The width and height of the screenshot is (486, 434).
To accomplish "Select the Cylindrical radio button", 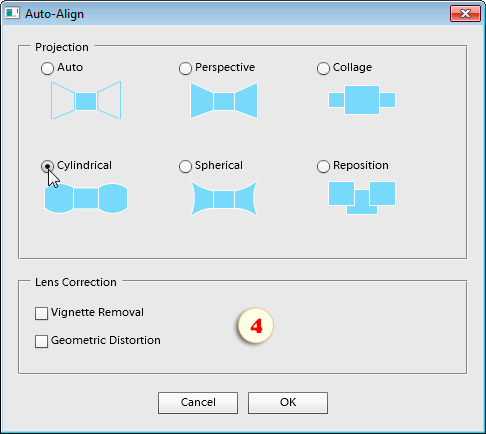I will click(x=47, y=166).
